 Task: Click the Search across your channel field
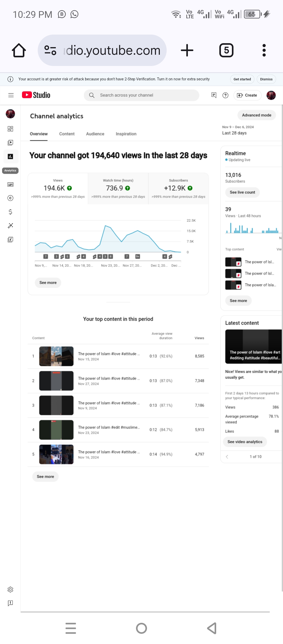pos(141,95)
